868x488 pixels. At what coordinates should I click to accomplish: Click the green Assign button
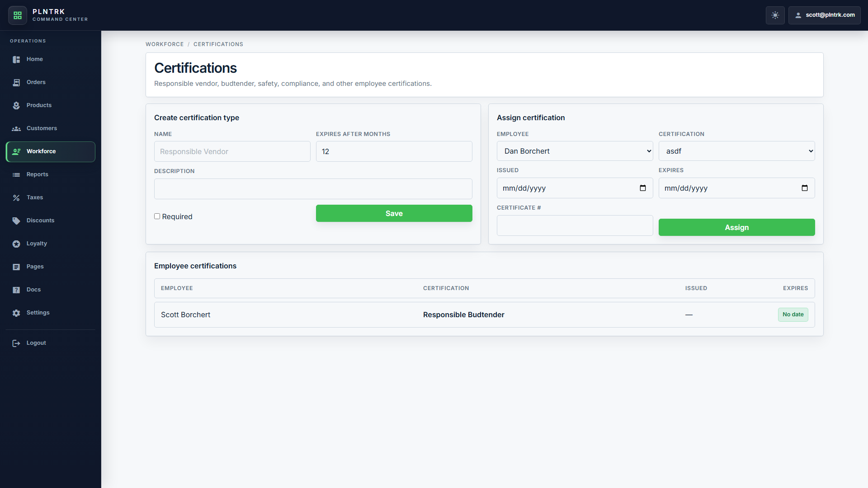coord(736,227)
